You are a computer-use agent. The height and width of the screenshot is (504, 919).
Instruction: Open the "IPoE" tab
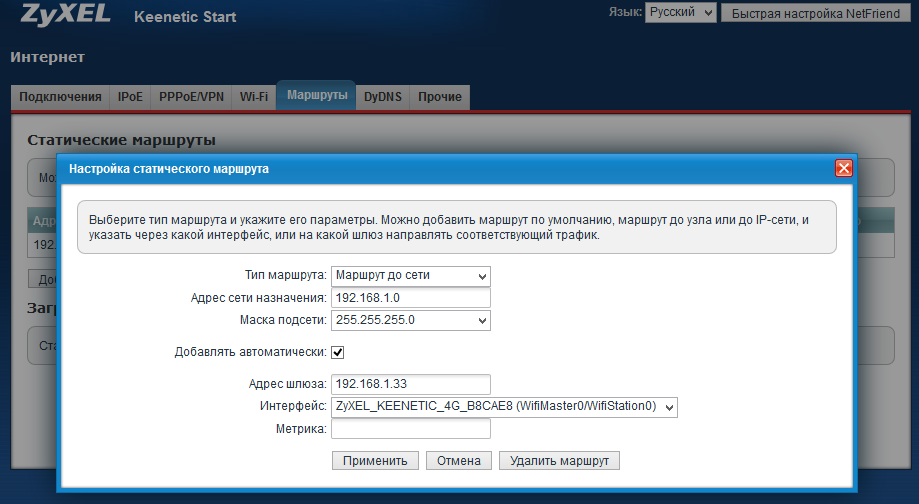coord(130,97)
